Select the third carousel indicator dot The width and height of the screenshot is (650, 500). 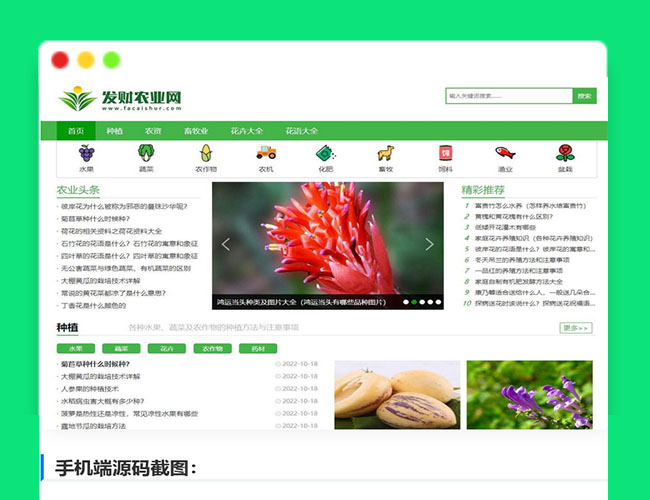[422, 302]
